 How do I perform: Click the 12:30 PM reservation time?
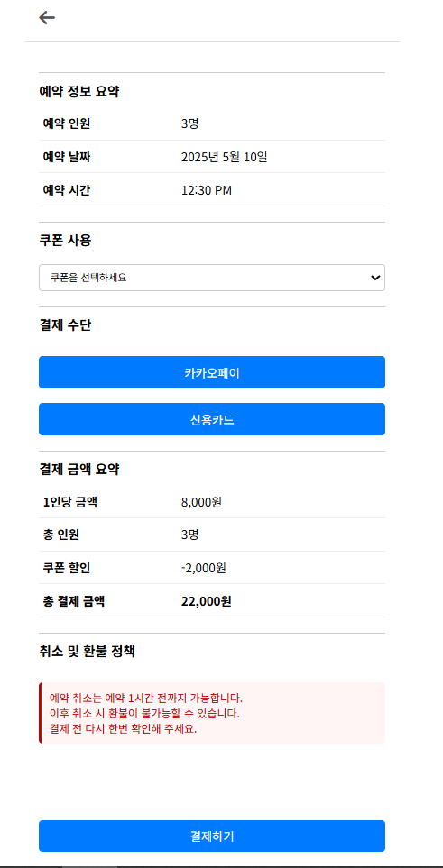click(x=207, y=190)
